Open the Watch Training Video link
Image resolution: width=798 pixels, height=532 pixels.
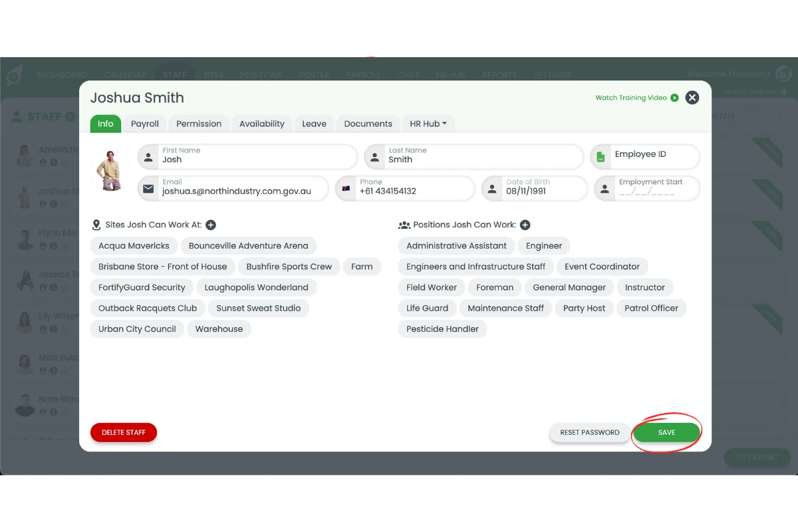(x=631, y=98)
